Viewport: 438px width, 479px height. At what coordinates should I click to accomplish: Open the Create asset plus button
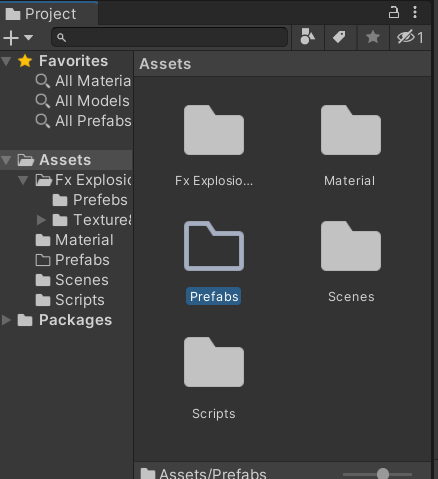click(11, 38)
